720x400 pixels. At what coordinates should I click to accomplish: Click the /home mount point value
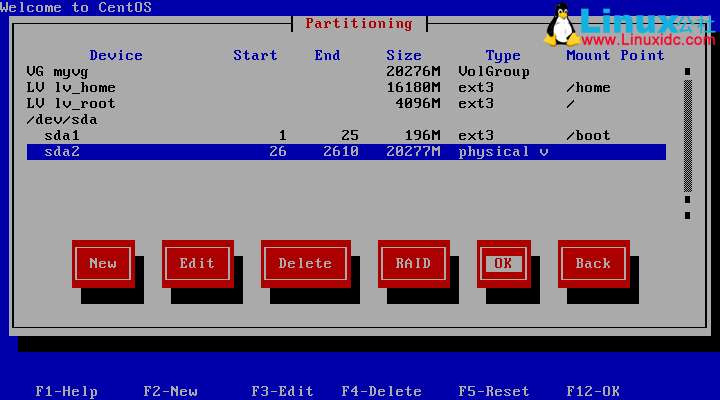point(589,88)
